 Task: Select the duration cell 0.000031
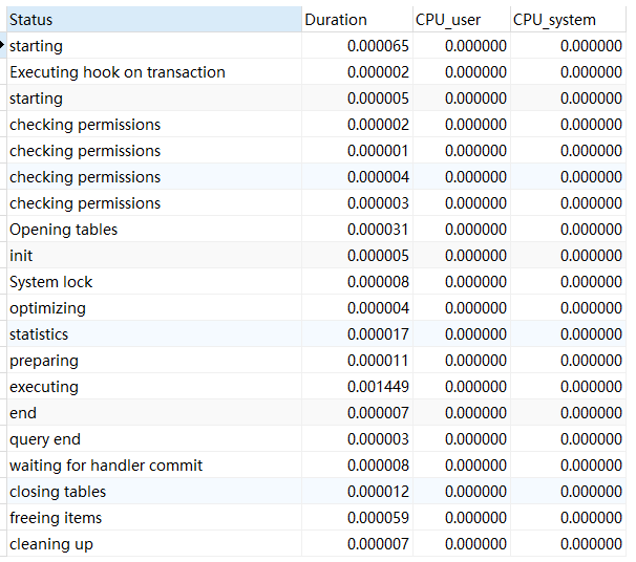[378, 229]
